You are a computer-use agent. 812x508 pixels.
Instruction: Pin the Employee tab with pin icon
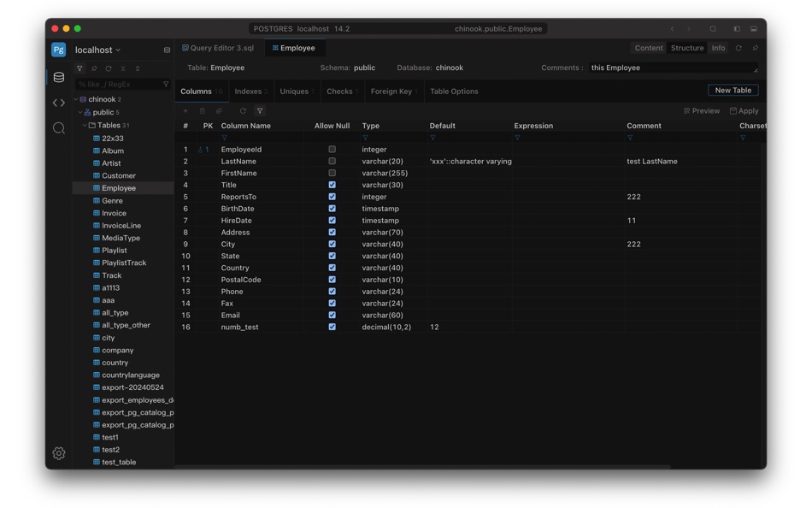click(x=756, y=48)
